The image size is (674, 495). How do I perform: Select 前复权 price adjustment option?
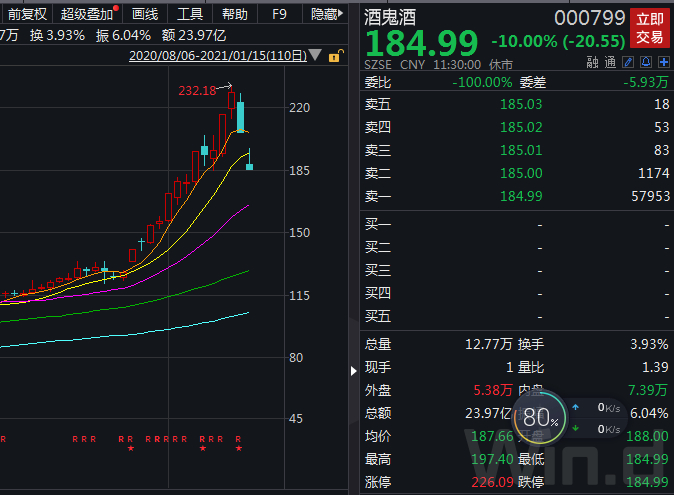click(27, 14)
